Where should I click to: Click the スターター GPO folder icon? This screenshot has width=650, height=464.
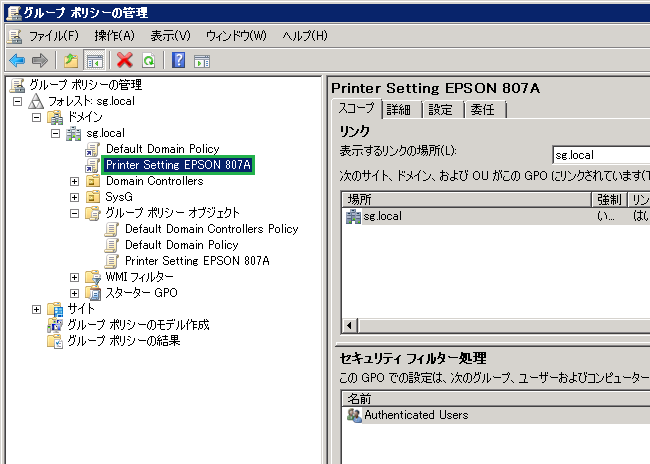click(93, 293)
